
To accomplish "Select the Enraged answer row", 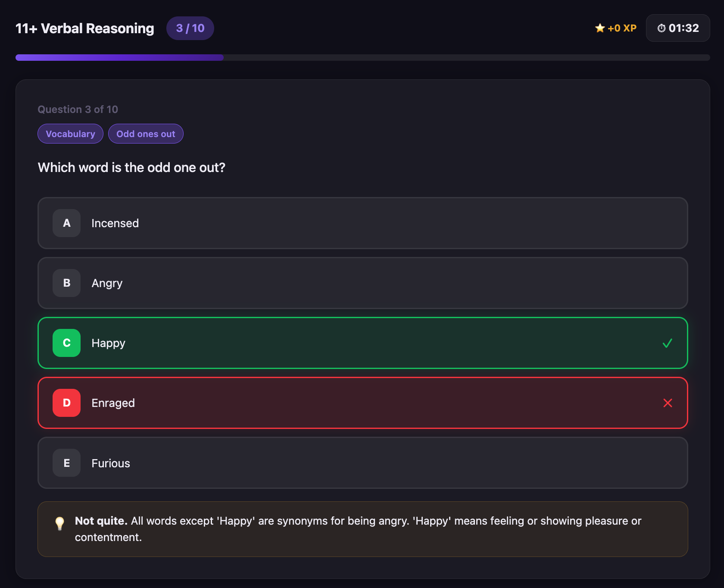I will 362,403.
